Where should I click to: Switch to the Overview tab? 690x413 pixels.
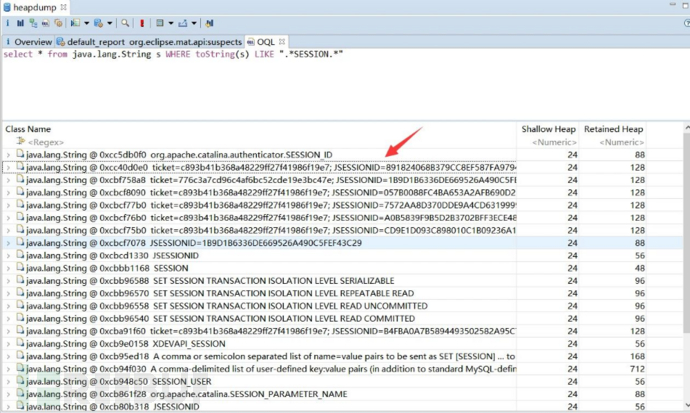tap(32, 42)
